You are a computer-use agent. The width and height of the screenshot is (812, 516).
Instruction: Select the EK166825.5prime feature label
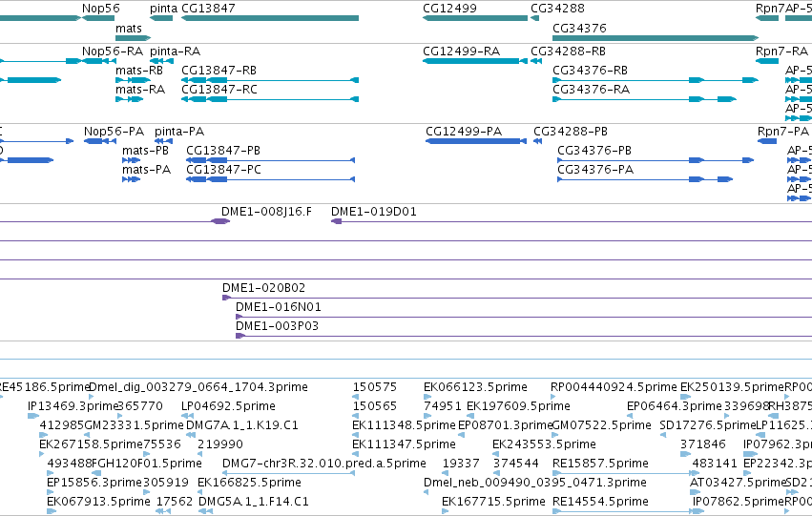point(249,483)
